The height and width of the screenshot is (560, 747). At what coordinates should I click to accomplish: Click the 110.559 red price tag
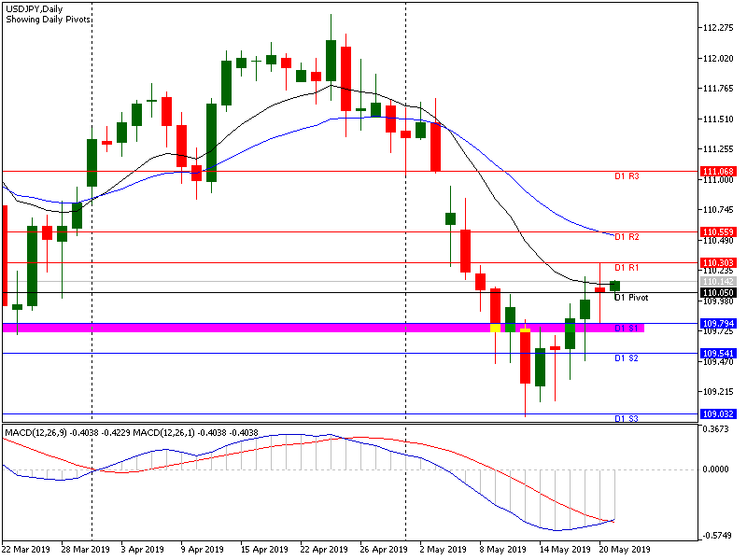pos(718,231)
